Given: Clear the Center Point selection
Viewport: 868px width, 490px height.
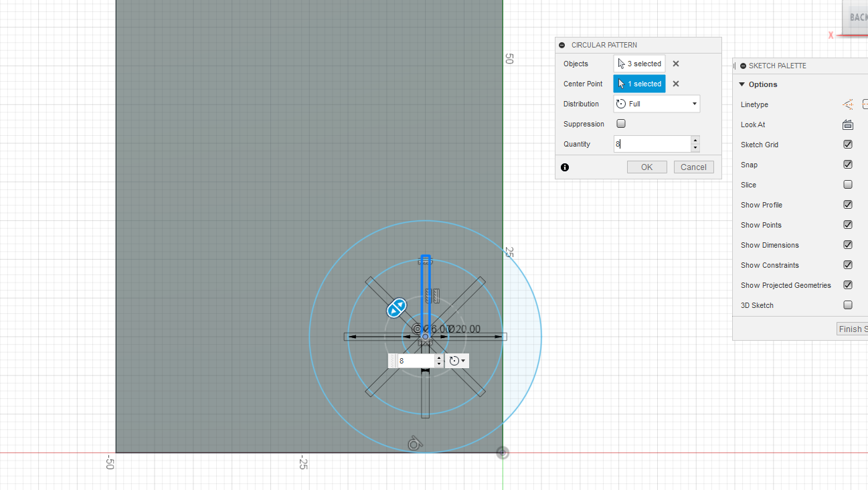Looking at the screenshot, I should point(676,84).
